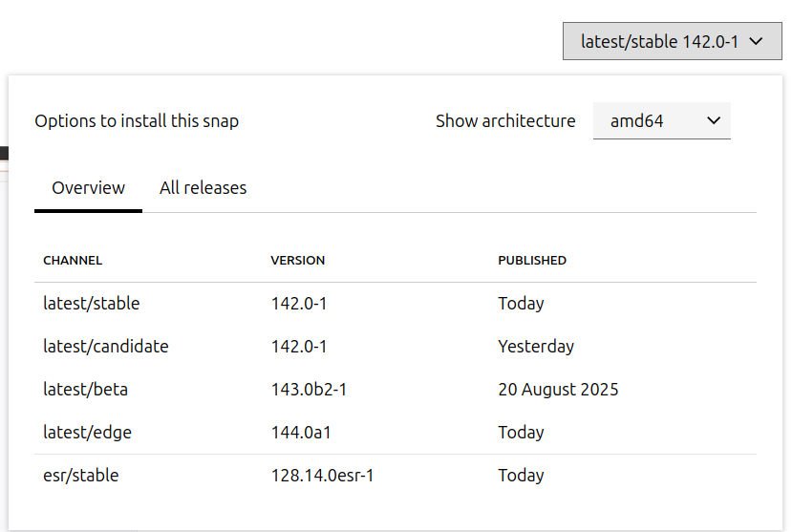Switch to the All releases tab
Viewport: 792px width, 532px height.
point(203,188)
